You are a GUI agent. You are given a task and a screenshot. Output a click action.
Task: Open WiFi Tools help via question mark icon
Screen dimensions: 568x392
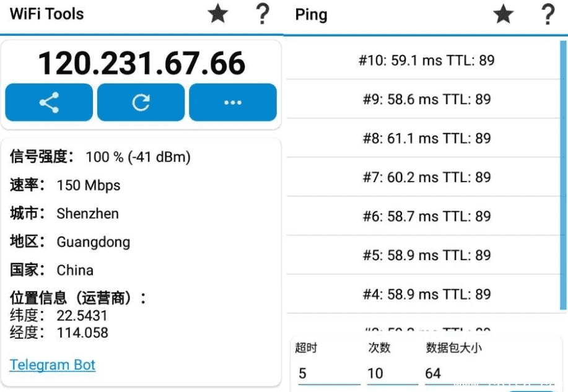click(x=263, y=14)
